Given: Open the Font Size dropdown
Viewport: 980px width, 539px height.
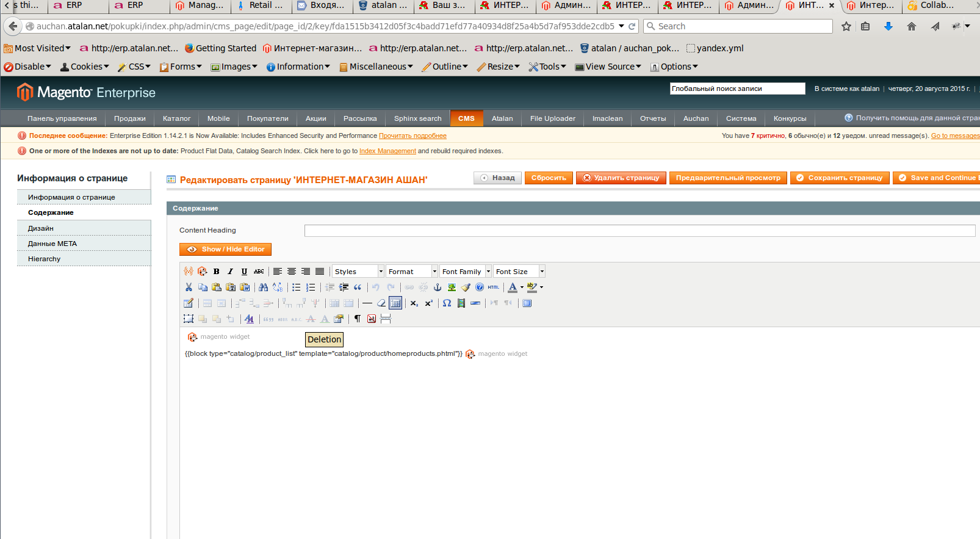Looking at the screenshot, I should coord(519,271).
